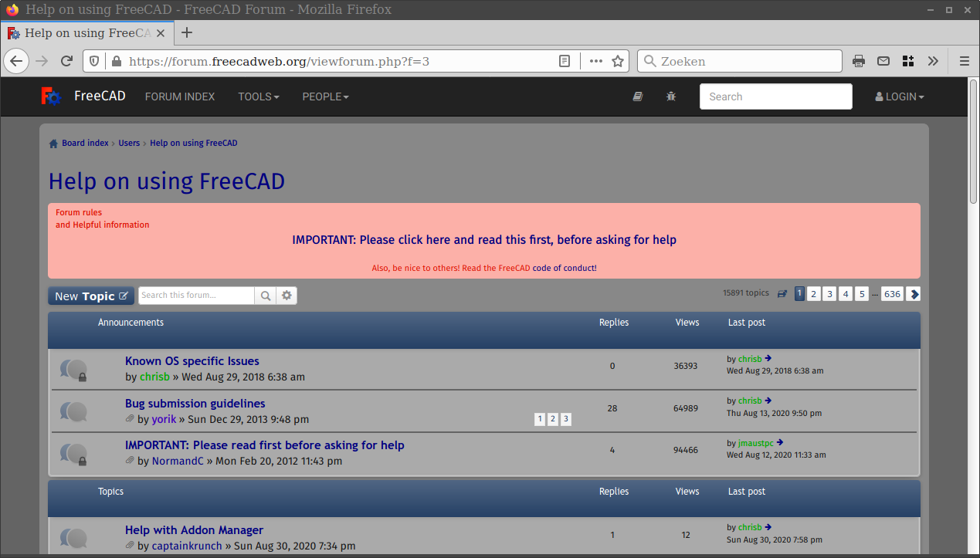
Task: Open Known OS specific Issues topic
Action: coord(192,361)
